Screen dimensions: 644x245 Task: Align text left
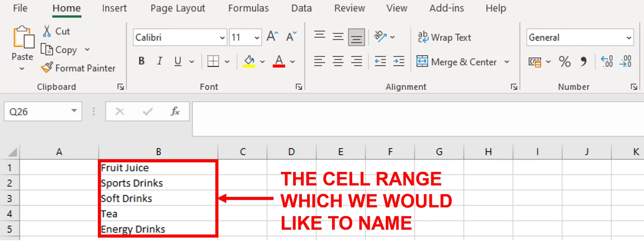click(x=320, y=61)
